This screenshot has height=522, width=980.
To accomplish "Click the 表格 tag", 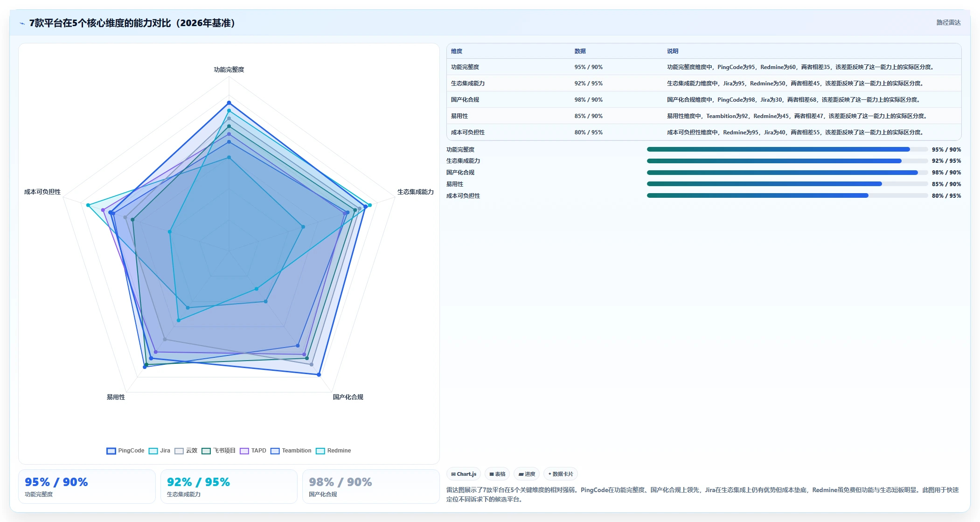I will click(x=497, y=474).
